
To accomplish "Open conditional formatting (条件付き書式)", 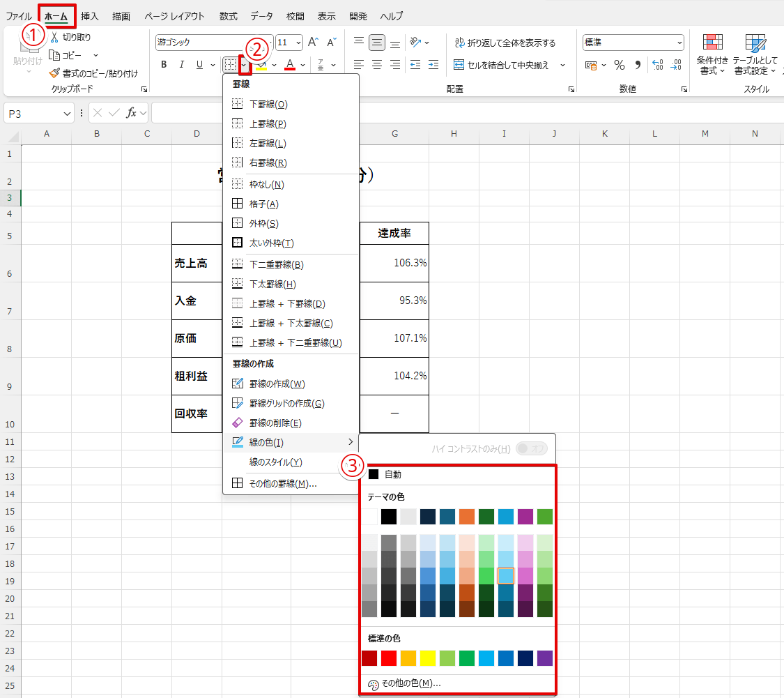I will [712, 54].
